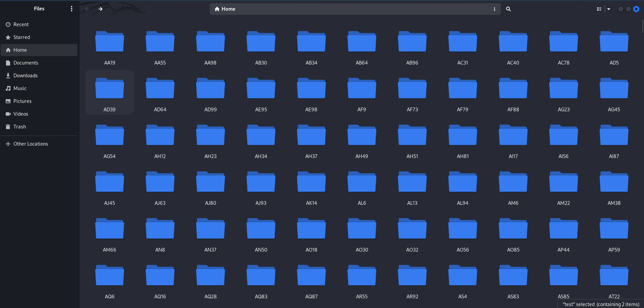The image size is (644, 308).
Task: Open Documents in the sidebar
Action: click(39, 63)
